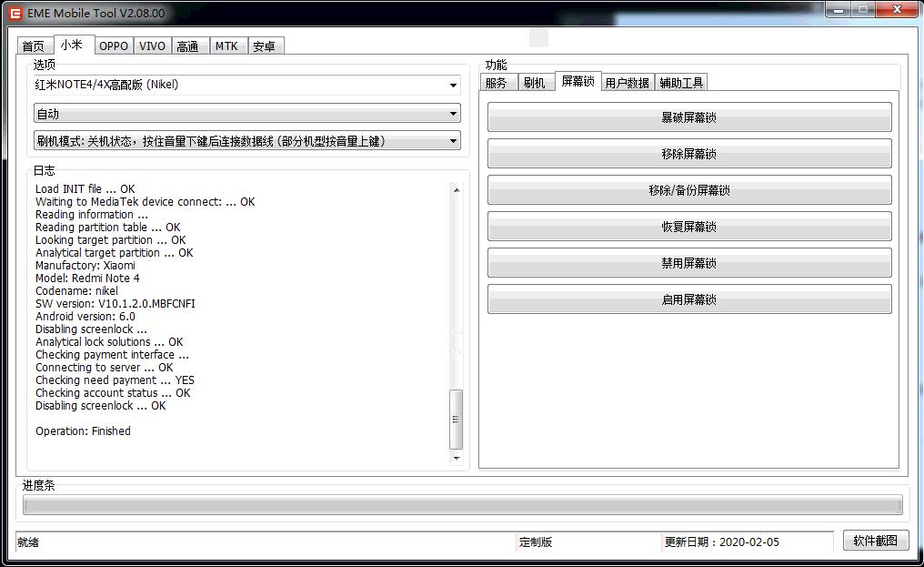Click the 禁用屏幕锁 button
This screenshot has width=924, height=567.
688,263
